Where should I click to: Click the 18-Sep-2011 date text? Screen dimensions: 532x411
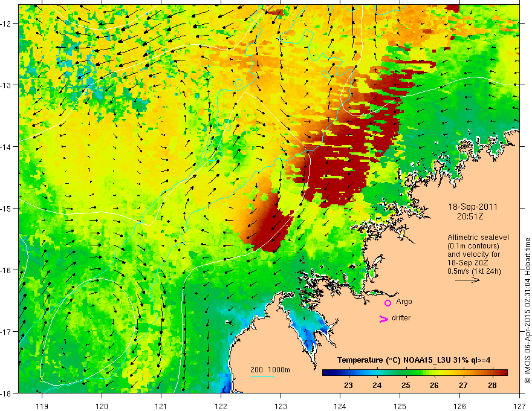point(473,207)
